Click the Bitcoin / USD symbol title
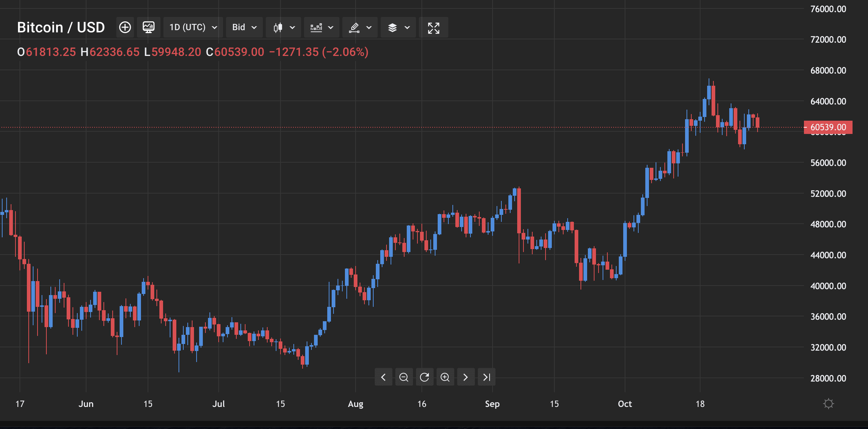This screenshot has width=868, height=429. 61,27
